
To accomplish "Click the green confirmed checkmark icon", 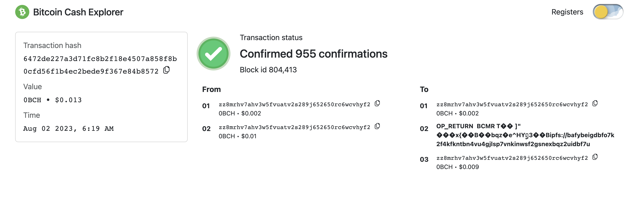I will 213,54.
